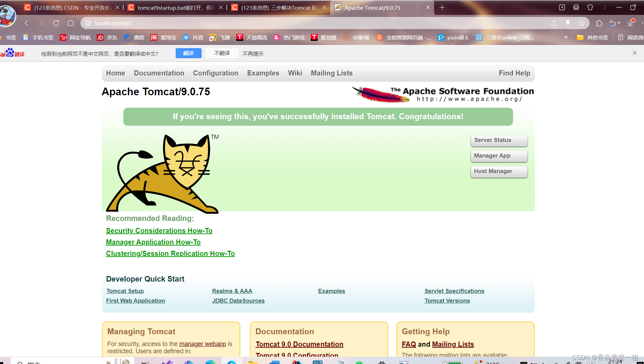Click the Server Status button

[x=499, y=140]
